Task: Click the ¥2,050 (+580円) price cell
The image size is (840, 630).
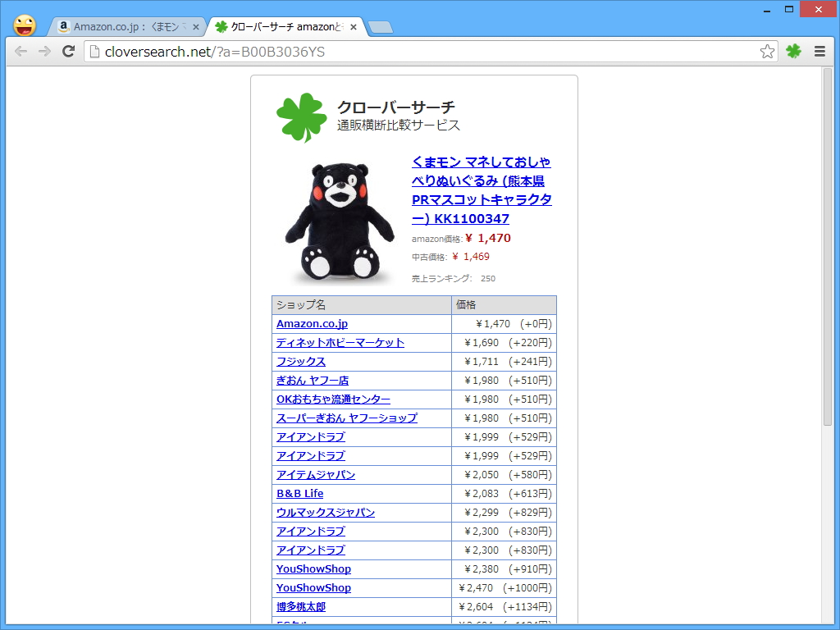Action: click(504, 475)
